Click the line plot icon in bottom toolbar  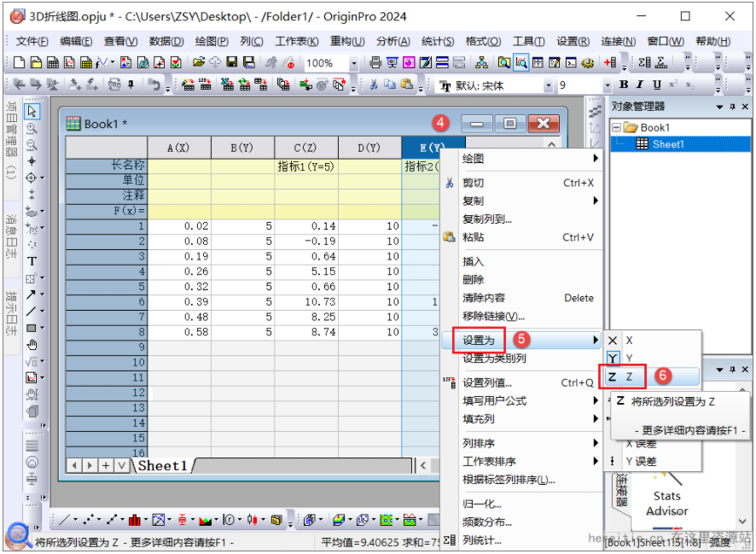coord(65,520)
